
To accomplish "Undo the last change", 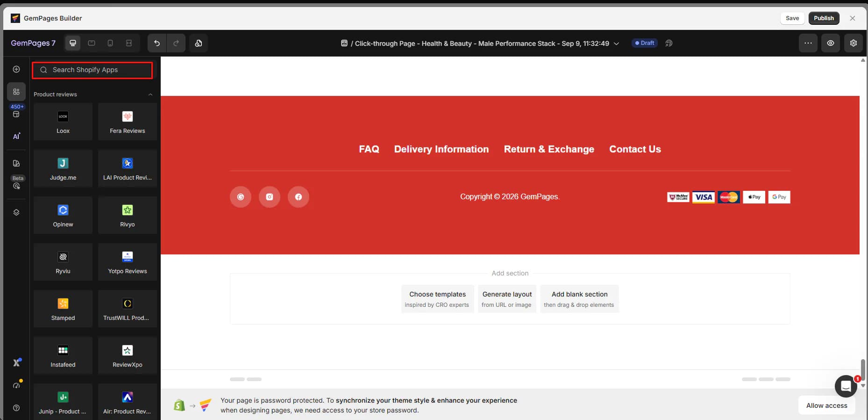I will (157, 43).
